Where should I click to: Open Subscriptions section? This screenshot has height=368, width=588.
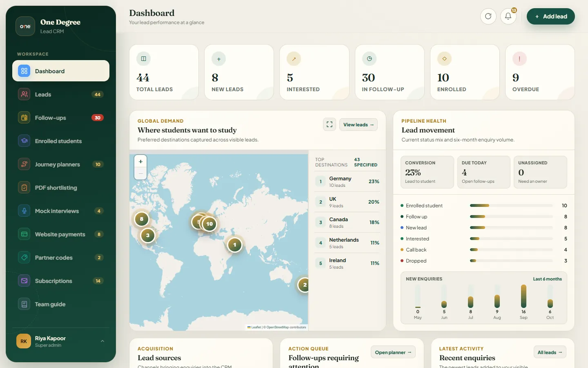pos(61,280)
